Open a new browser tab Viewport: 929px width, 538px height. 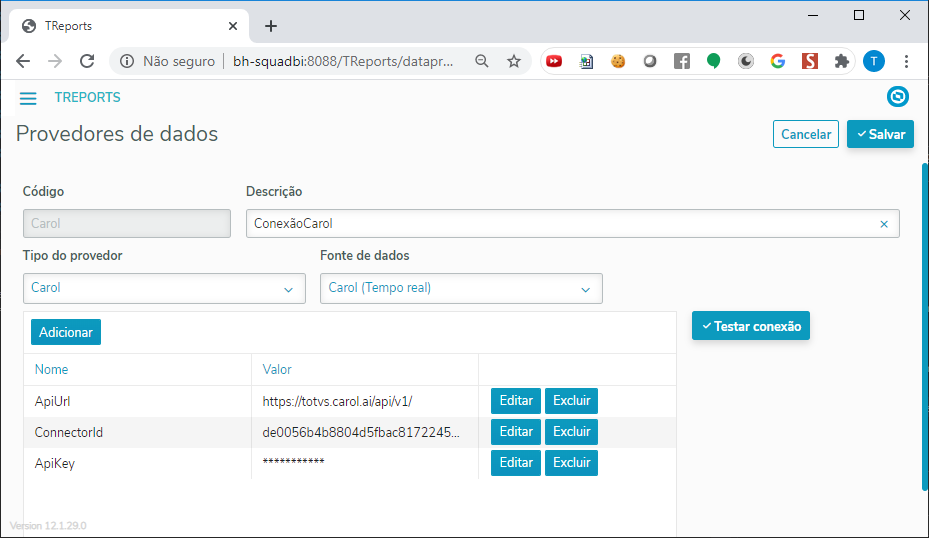pyautogui.click(x=271, y=26)
